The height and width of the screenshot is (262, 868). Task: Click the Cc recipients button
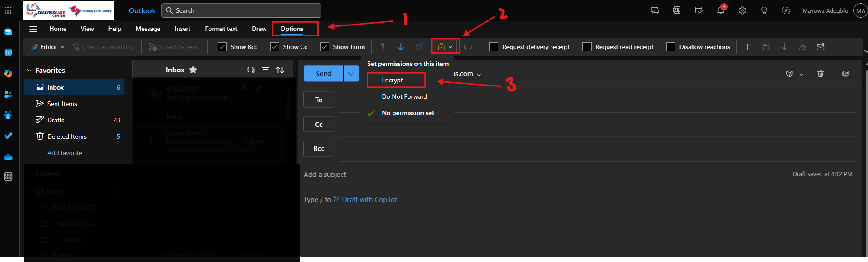pyautogui.click(x=319, y=124)
